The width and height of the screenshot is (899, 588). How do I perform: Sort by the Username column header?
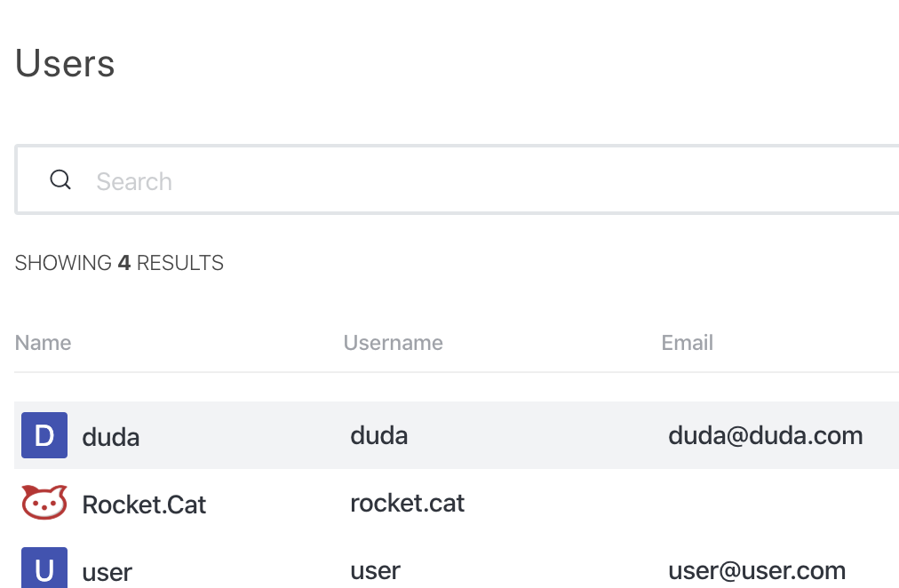pos(394,343)
